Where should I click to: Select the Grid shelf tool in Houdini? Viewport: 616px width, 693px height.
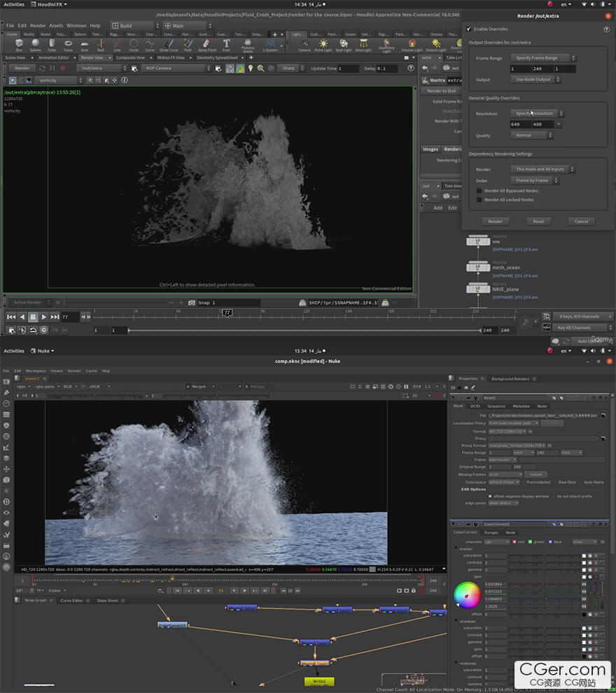85,45
